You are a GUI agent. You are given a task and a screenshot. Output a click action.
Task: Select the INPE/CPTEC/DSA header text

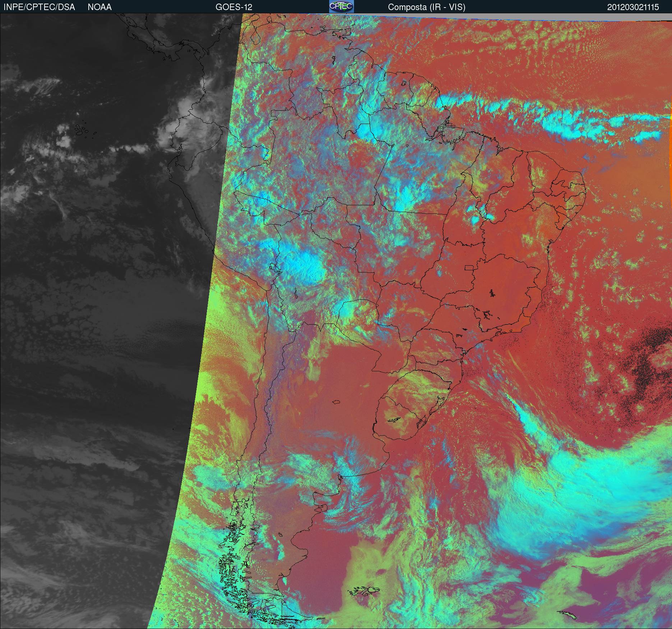click(39, 7)
